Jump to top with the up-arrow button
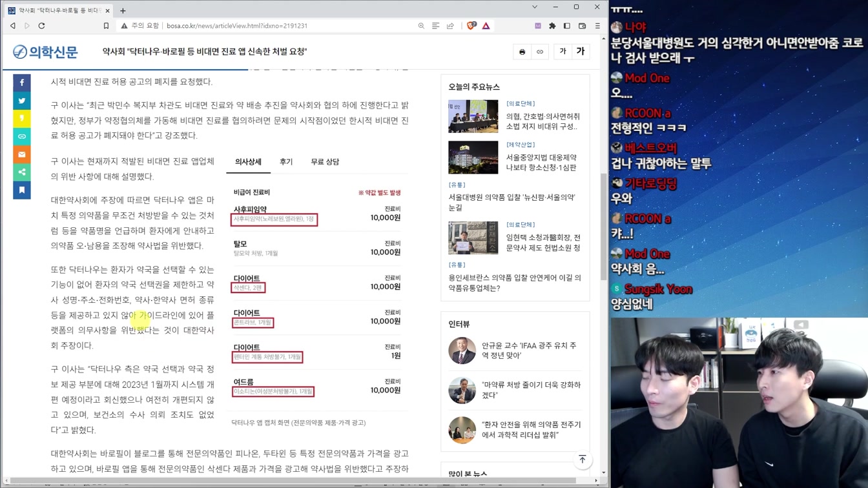The image size is (868, 488). pos(583,460)
